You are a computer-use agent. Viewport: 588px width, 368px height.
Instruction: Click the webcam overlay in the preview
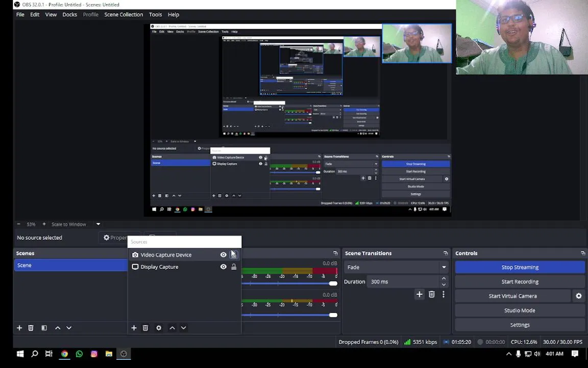click(416, 43)
